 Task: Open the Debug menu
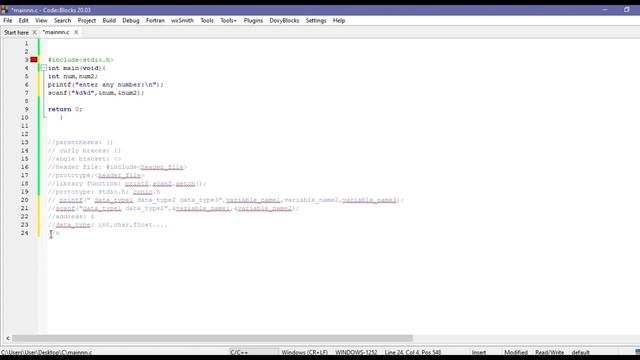point(131,20)
